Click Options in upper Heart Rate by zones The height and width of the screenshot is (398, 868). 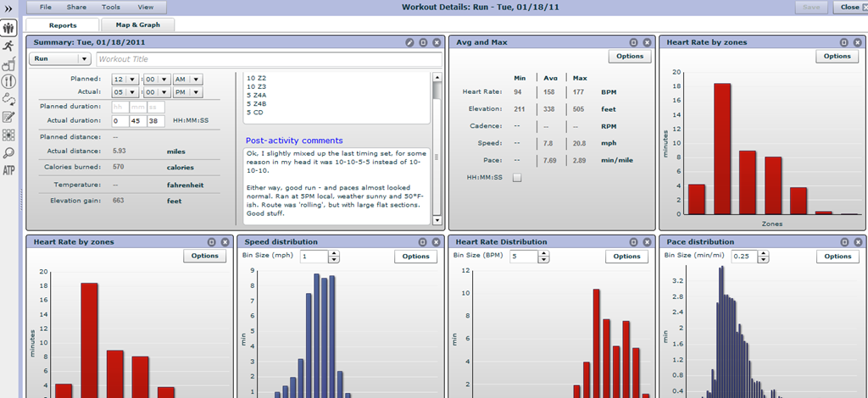coord(837,56)
